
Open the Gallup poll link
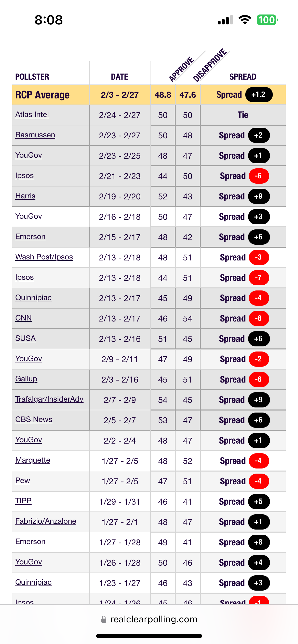pyautogui.click(x=26, y=379)
